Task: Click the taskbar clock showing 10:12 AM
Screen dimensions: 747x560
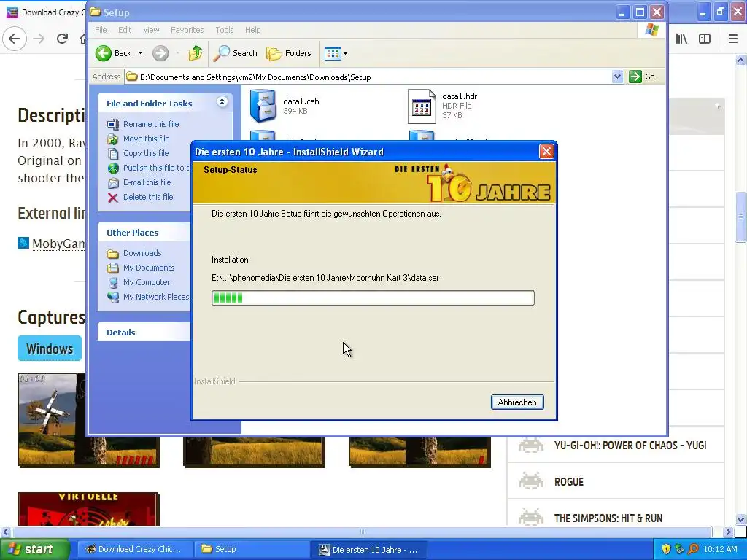Action: tap(720, 550)
